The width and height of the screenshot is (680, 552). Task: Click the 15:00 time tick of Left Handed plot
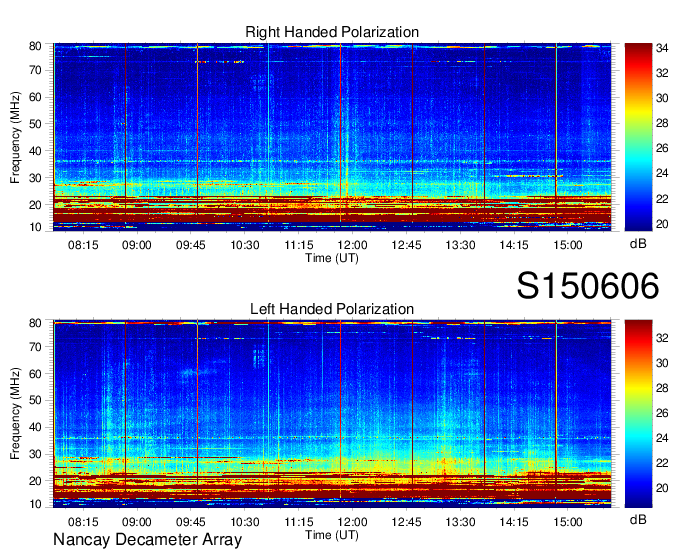568,522
